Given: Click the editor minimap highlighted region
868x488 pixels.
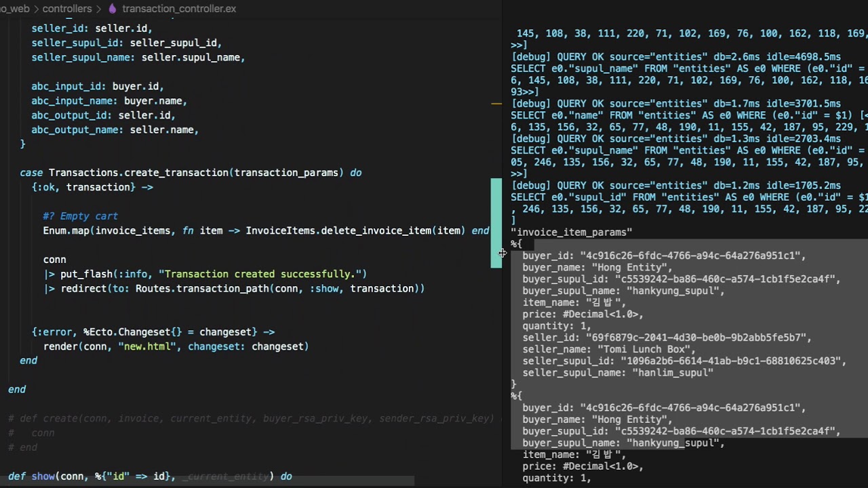Looking at the screenshot, I should pos(496,223).
